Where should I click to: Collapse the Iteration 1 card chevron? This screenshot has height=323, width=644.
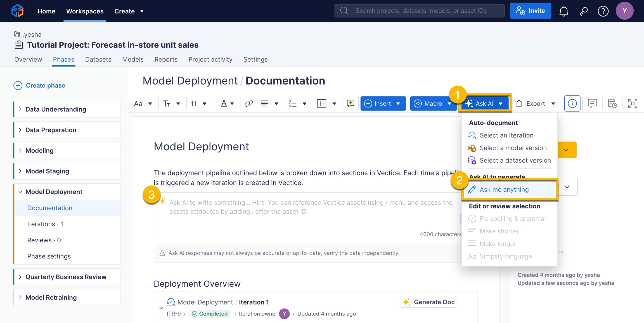[161, 308]
